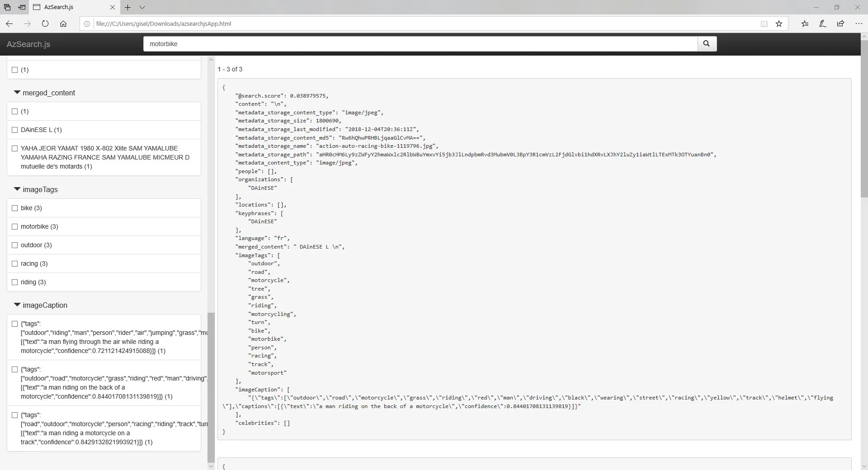Click the "celebrities": [] line

click(263, 423)
